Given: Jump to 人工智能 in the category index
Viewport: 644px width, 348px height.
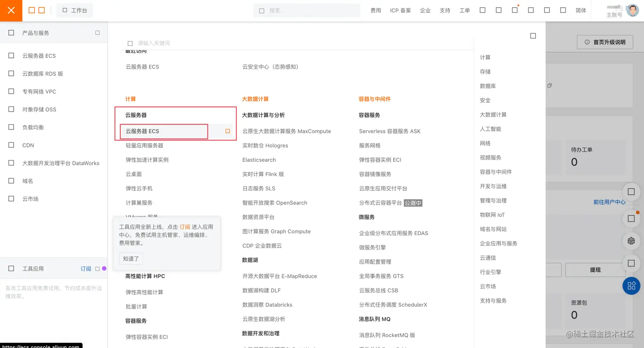Looking at the screenshot, I should tap(491, 129).
